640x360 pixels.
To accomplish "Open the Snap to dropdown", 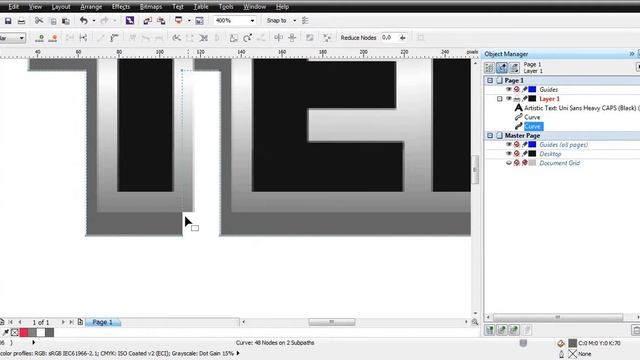I will 294,20.
